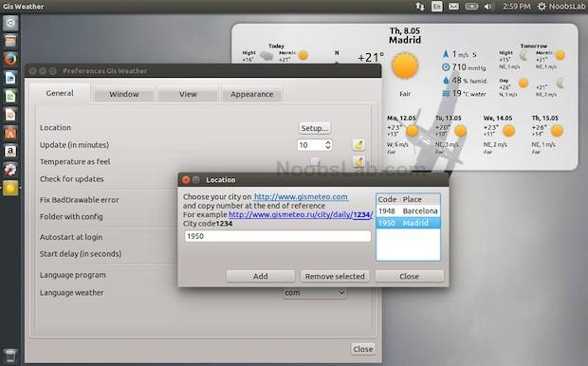Switch to the General tab
This screenshot has height=366, width=588.
click(x=60, y=93)
